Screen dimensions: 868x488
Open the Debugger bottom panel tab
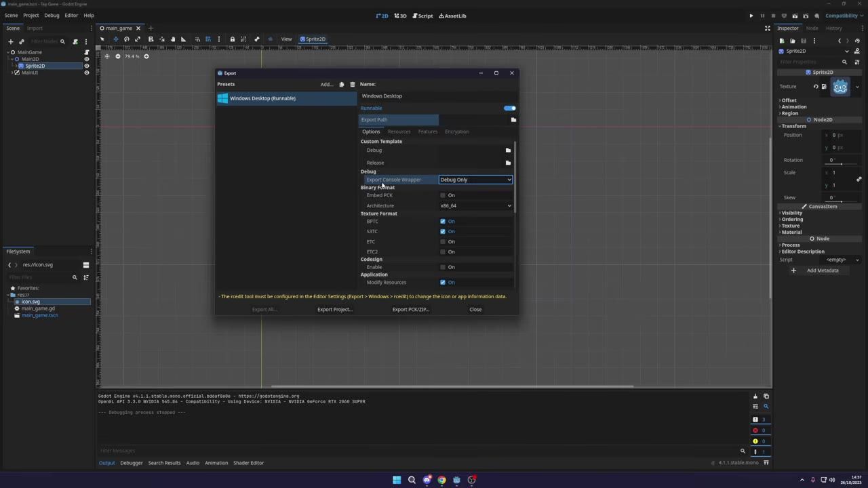132,463
